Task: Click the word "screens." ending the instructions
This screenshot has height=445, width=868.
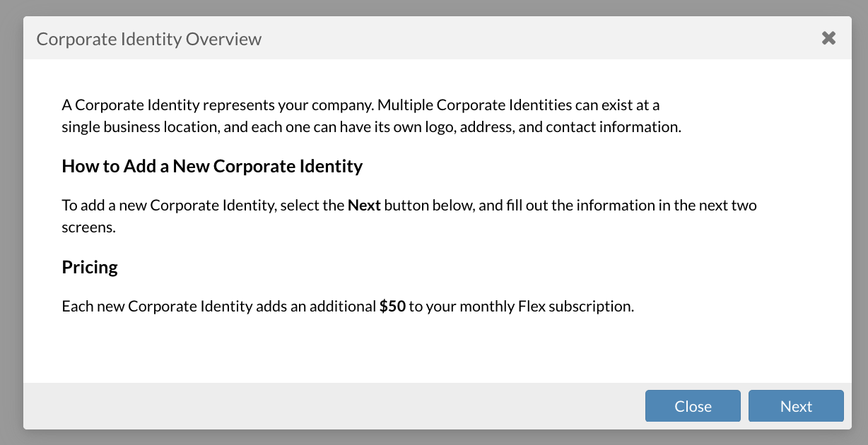Action: point(88,227)
